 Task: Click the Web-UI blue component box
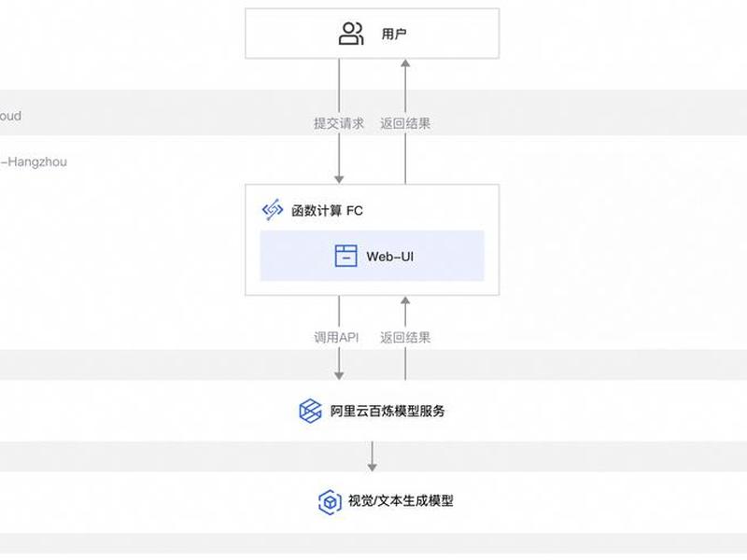click(x=372, y=256)
